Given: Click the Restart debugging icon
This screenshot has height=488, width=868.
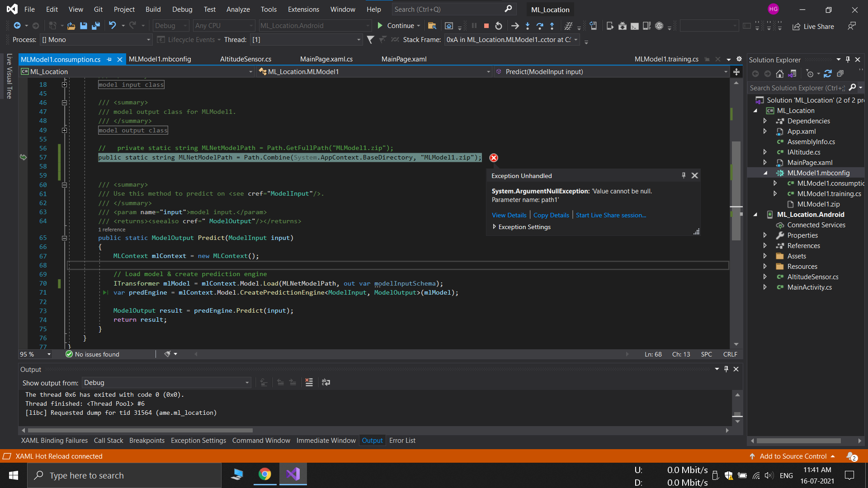Looking at the screenshot, I should (499, 26).
